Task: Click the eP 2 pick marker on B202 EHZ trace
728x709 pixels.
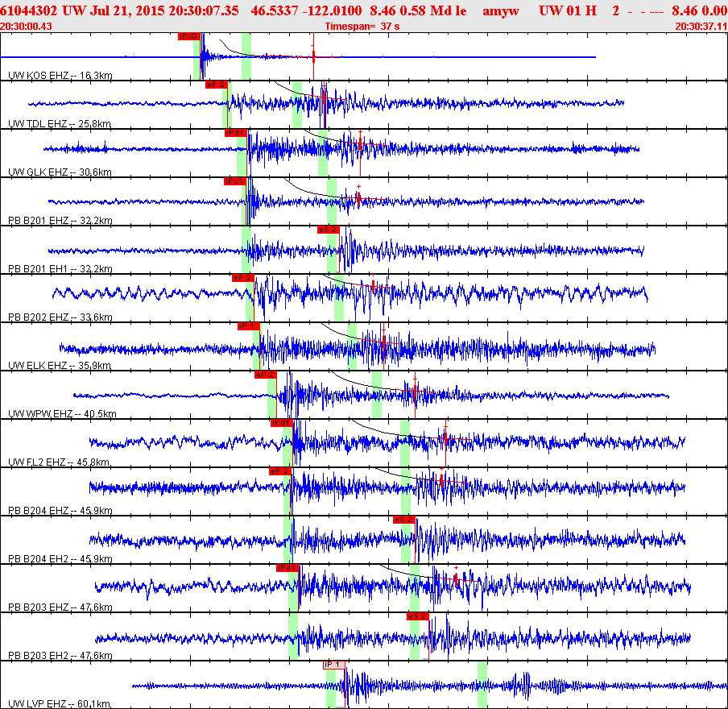Action: coord(243,278)
